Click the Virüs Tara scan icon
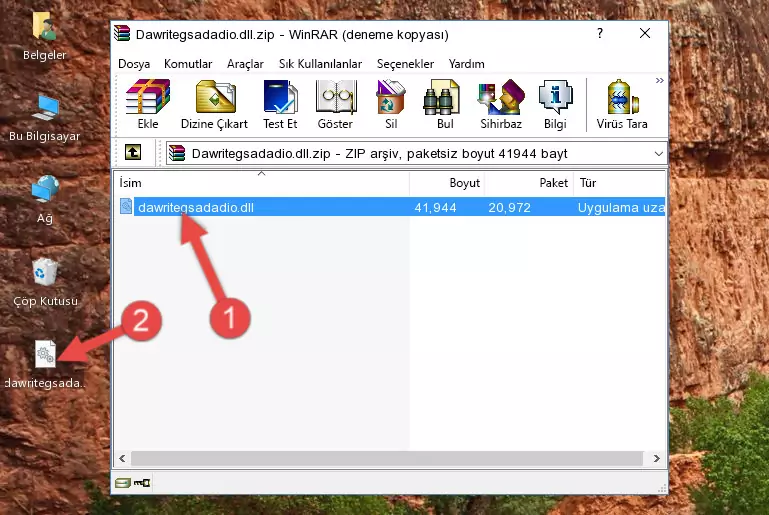 [x=622, y=104]
